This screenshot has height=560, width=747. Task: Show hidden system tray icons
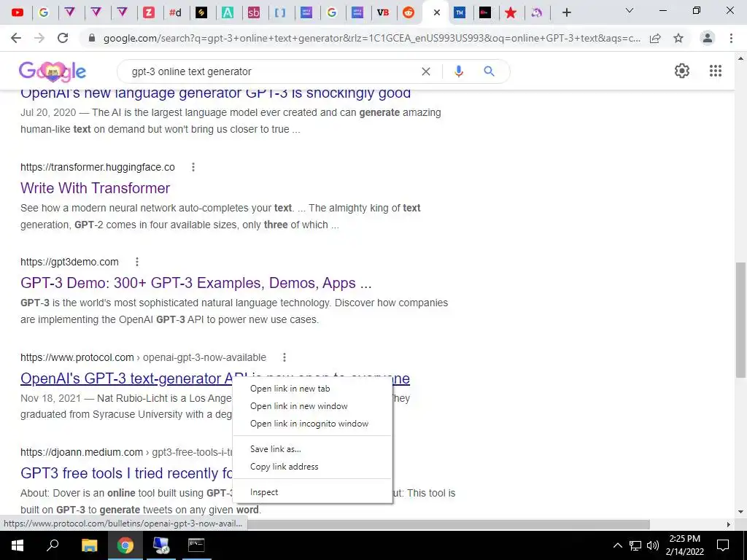coord(617,545)
